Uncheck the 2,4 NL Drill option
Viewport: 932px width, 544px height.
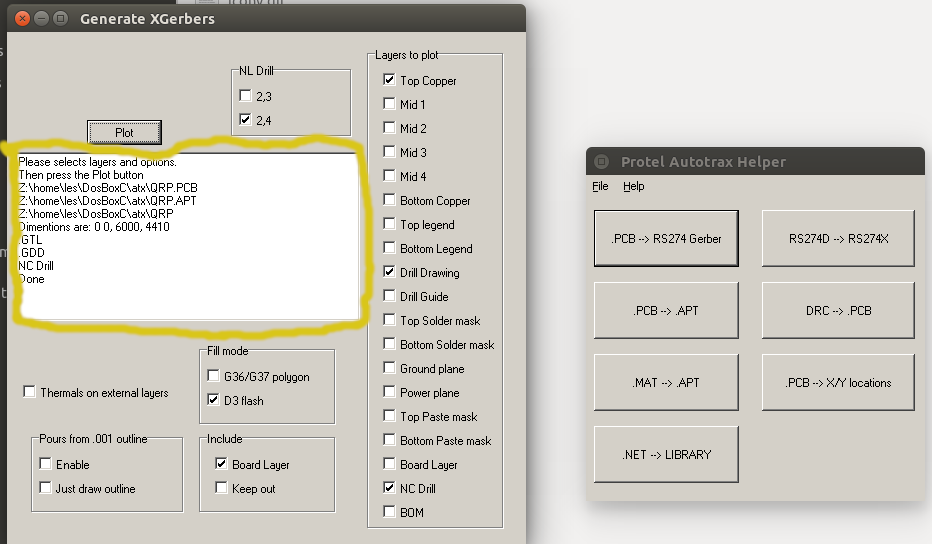[245, 119]
